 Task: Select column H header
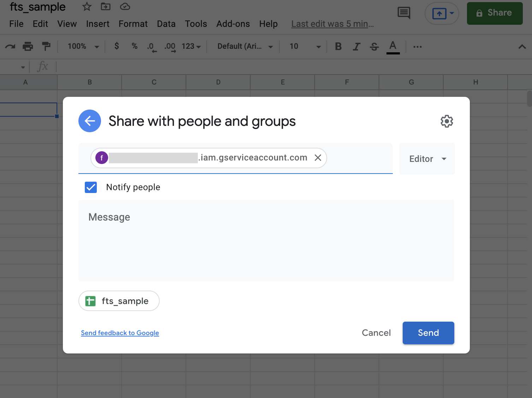[x=475, y=82]
